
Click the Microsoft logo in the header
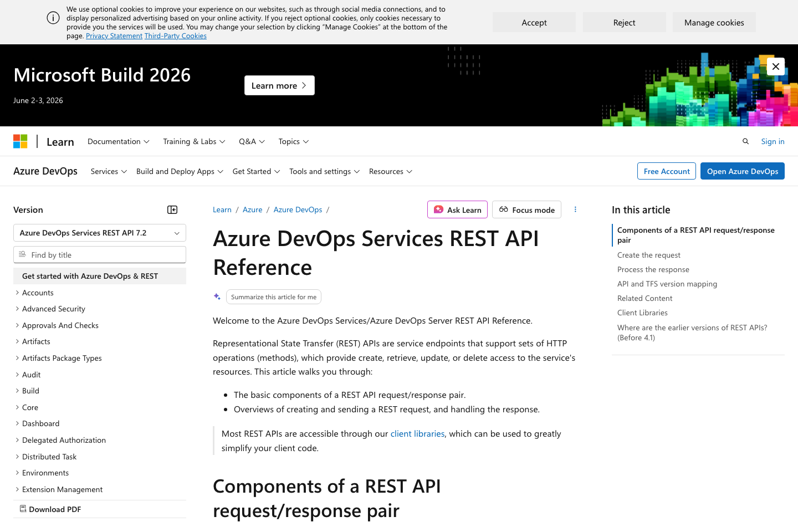(x=20, y=141)
